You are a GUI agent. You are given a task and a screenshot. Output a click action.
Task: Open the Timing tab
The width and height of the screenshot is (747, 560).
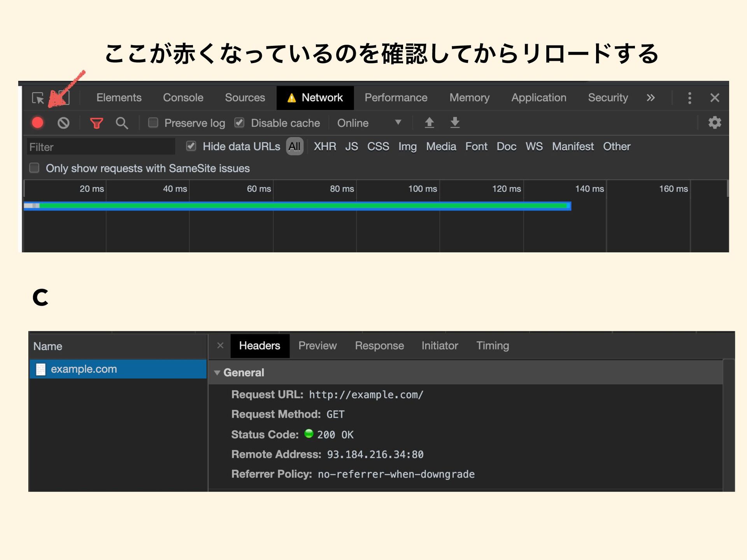(x=492, y=345)
